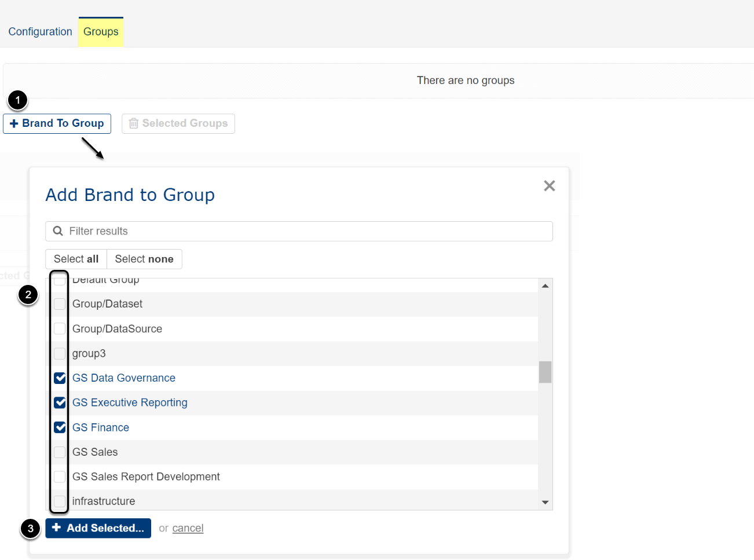Tick the GS Sales Report Development checkbox
Viewport: 754px width, 560px height.
point(60,477)
